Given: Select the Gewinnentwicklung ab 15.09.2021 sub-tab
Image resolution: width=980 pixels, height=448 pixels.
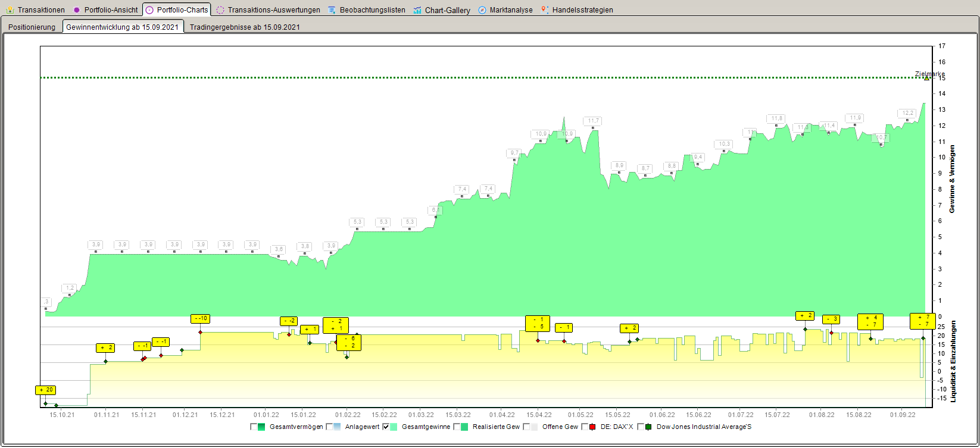Looking at the screenshot, I should click(122, 27).
